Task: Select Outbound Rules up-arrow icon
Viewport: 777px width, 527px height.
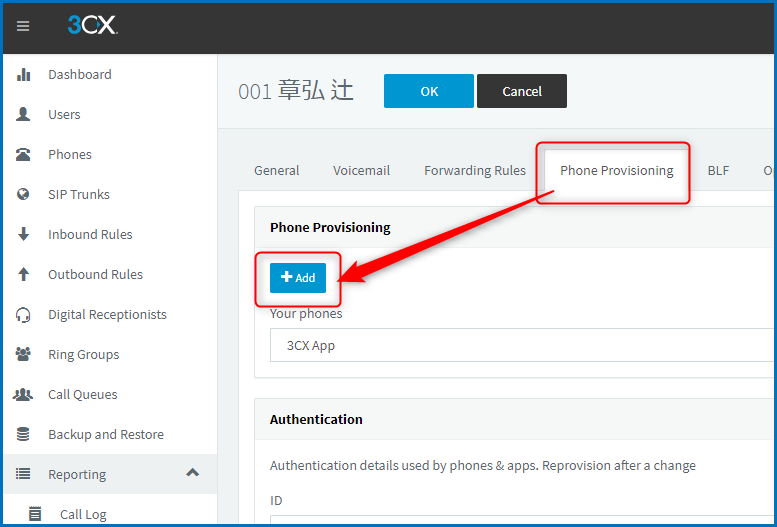Action: pyautogui.click(x=23, y=274)
